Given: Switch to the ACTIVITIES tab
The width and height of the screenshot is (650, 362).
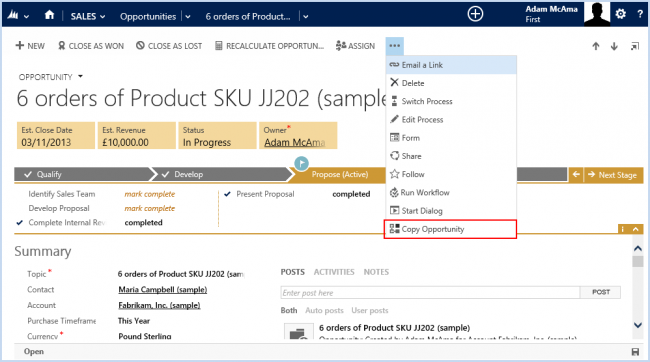Looking at the screenshot, I should click(334, 272).
